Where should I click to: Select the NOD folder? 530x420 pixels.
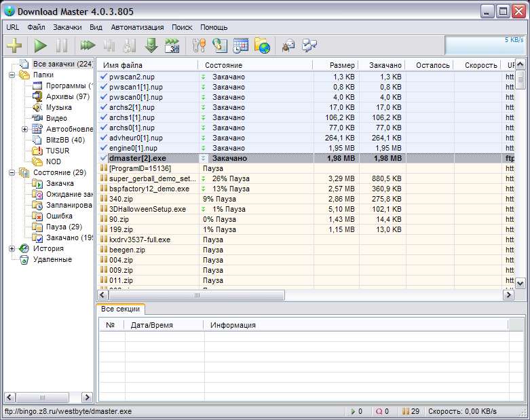[x=54, y=161]
